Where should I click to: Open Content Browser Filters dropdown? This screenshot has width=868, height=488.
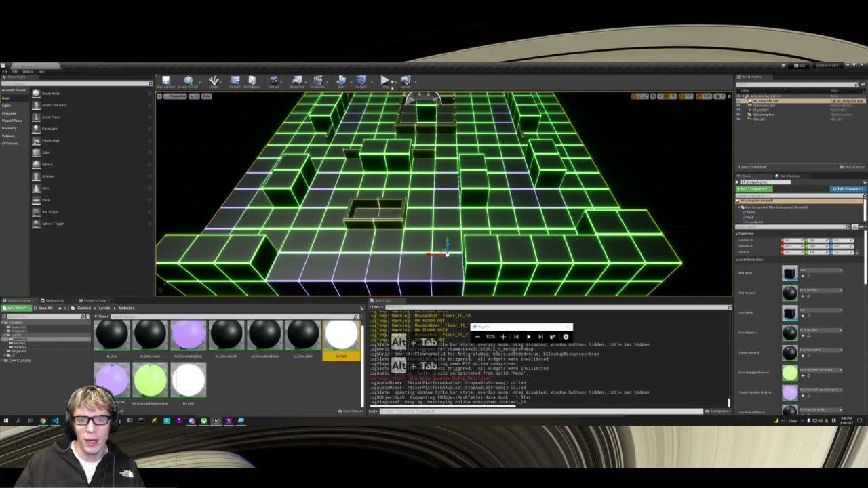tap(101, 317)
